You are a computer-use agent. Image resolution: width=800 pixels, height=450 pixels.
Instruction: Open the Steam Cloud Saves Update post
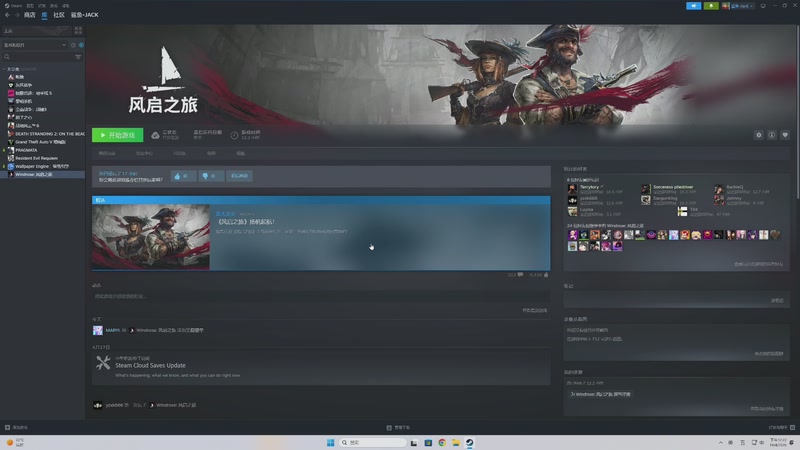click(151, 365)
